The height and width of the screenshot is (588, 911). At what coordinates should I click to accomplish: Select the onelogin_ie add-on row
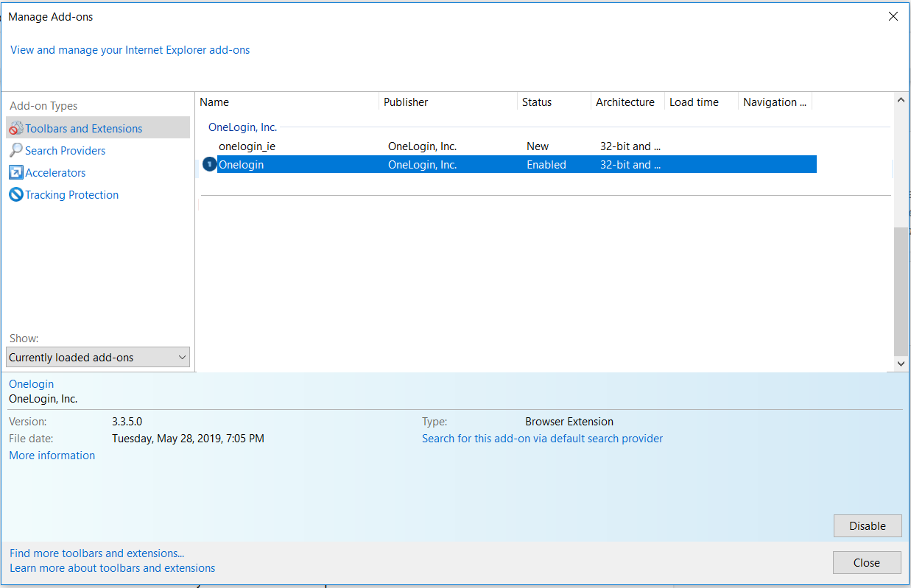(x=508, y=146)
